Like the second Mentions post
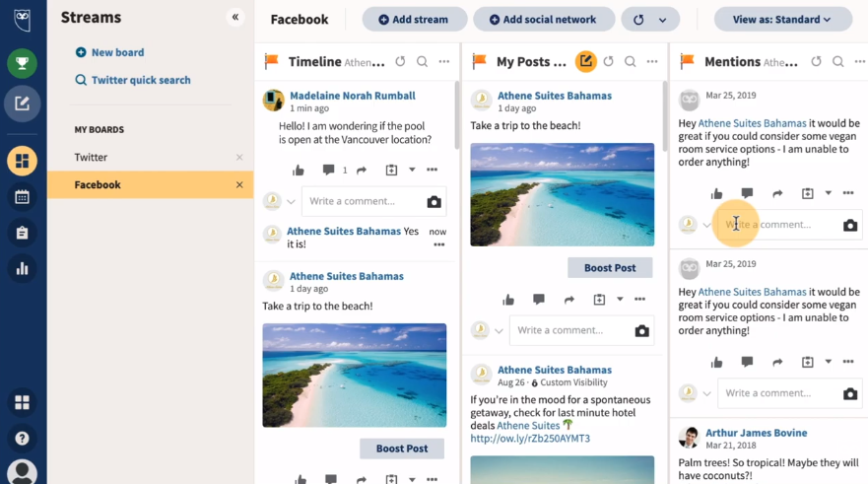 tap(717, 362)
